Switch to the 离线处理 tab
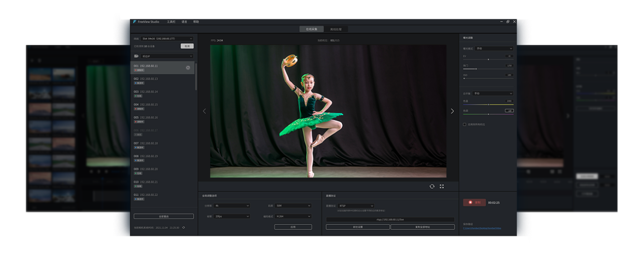The width and height of the screenshot is (644, 254). [336, 29]
